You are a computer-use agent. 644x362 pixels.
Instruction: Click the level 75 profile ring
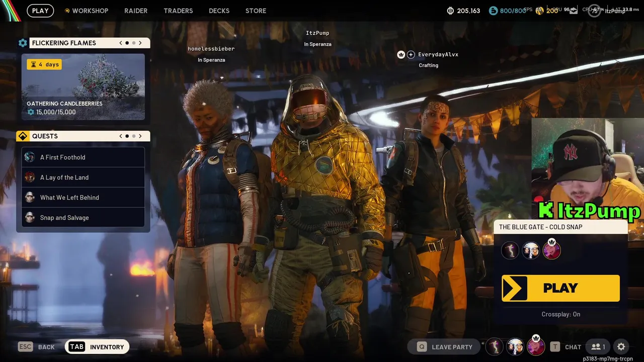(x=595, y=11)
